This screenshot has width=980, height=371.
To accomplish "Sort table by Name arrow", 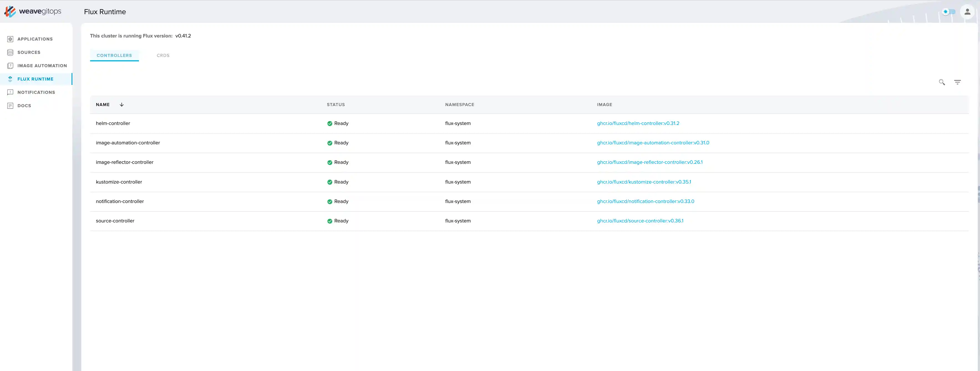I will pos(122,104).
